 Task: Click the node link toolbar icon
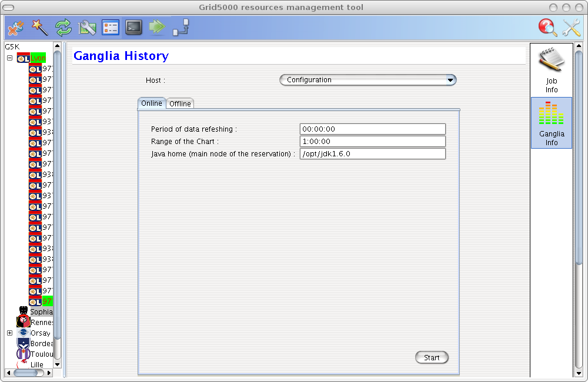tap(181, 28)
